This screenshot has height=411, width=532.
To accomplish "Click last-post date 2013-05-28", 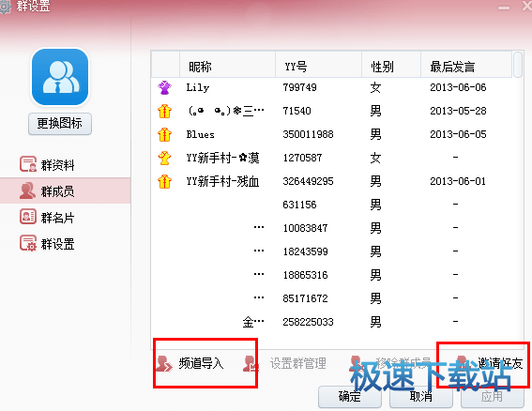I will coord(458,111).
